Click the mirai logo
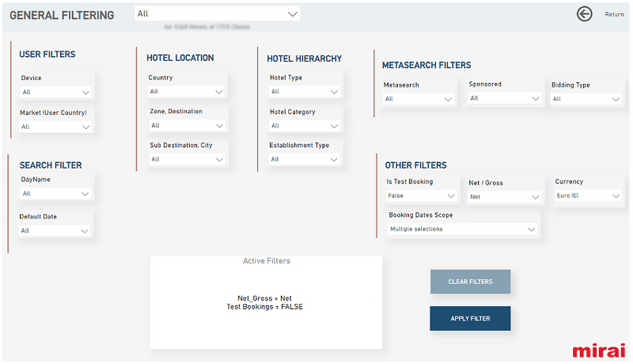 [599, 351]
